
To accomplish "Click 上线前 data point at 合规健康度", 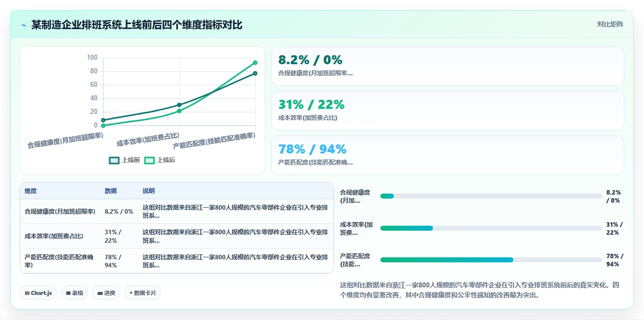I will (x=103, y=120).
